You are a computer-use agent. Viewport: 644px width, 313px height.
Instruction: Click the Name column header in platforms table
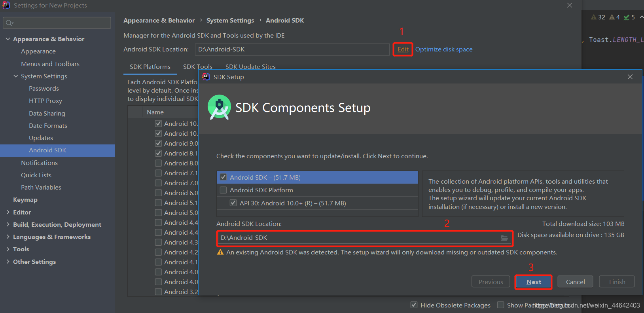(x=155, y=112)
